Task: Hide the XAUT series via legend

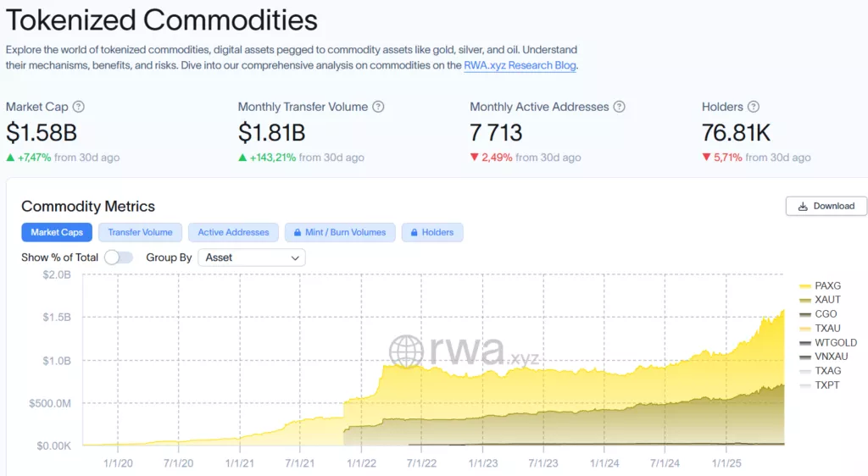Action: 826,300
